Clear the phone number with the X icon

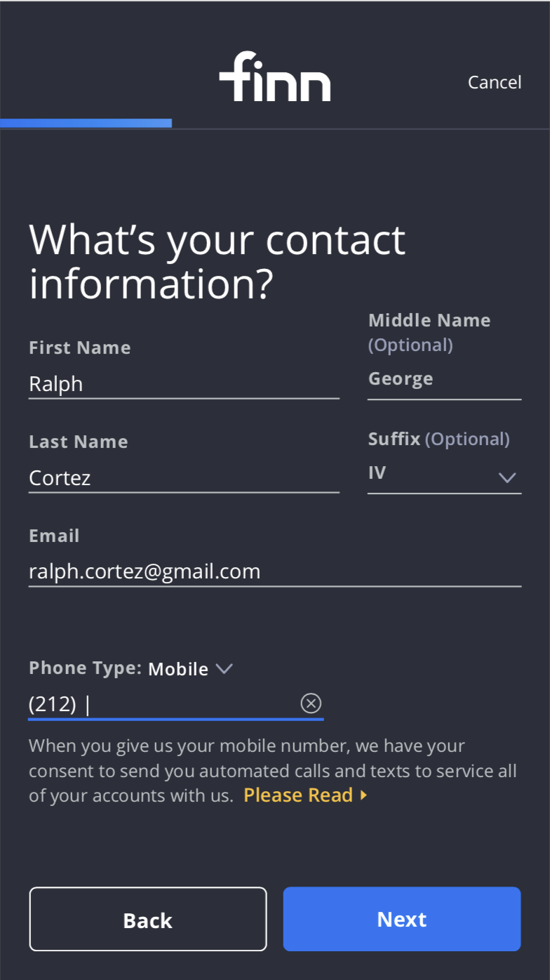point(311,703)
